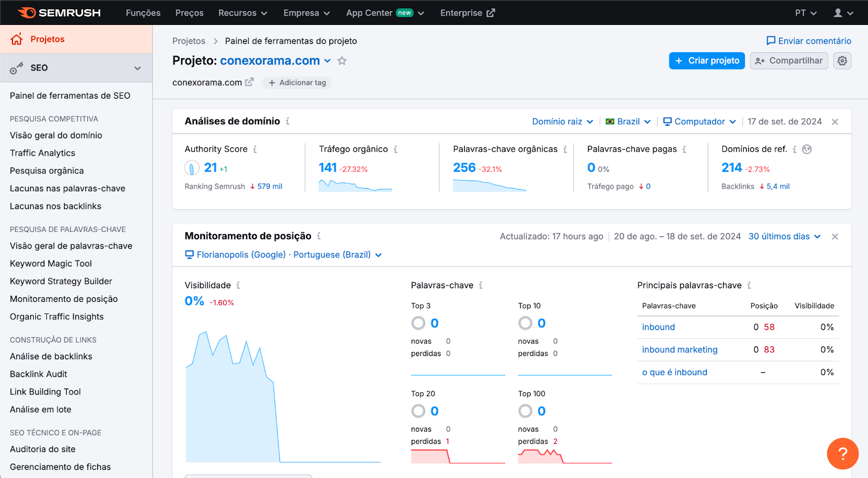Open Organic Traffic Insights in sidebar
868x478 pixels.
pyautogui.click(x=56, y=317)
